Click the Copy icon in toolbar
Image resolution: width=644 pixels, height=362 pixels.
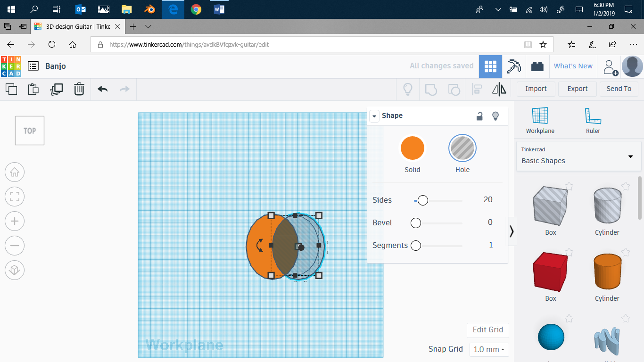click(x=11, y=89)
